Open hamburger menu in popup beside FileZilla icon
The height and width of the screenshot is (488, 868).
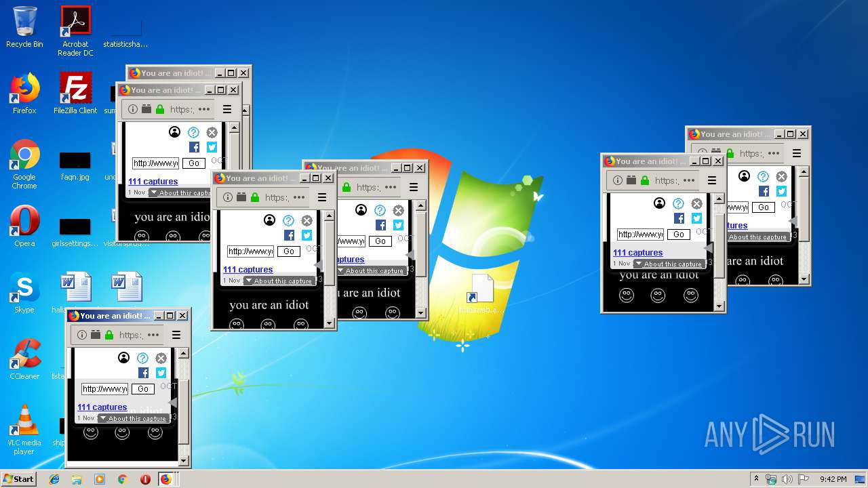point(227,109)
